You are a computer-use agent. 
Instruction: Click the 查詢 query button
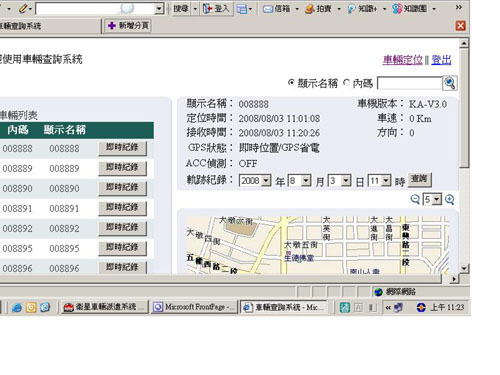(419, 179)
